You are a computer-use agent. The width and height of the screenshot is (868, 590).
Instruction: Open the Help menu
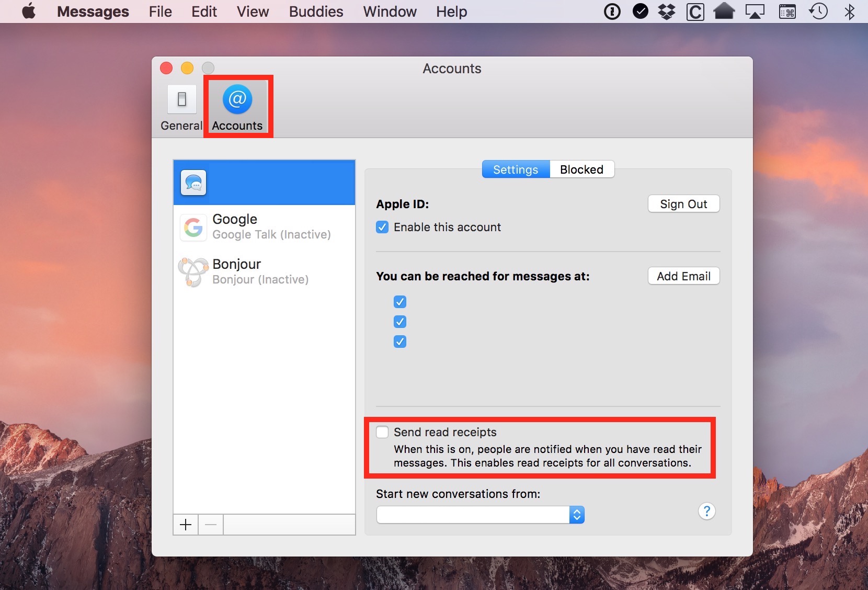tap(452, 12)
